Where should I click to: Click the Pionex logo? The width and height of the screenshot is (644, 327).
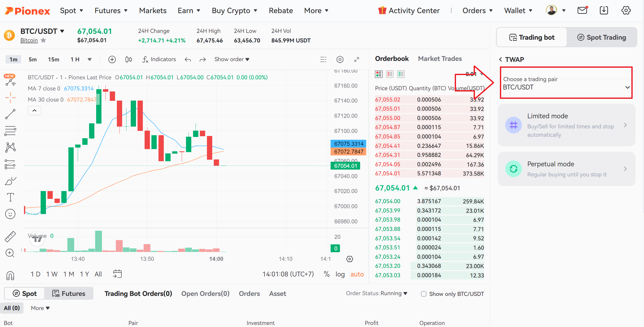tap(28, 11)
